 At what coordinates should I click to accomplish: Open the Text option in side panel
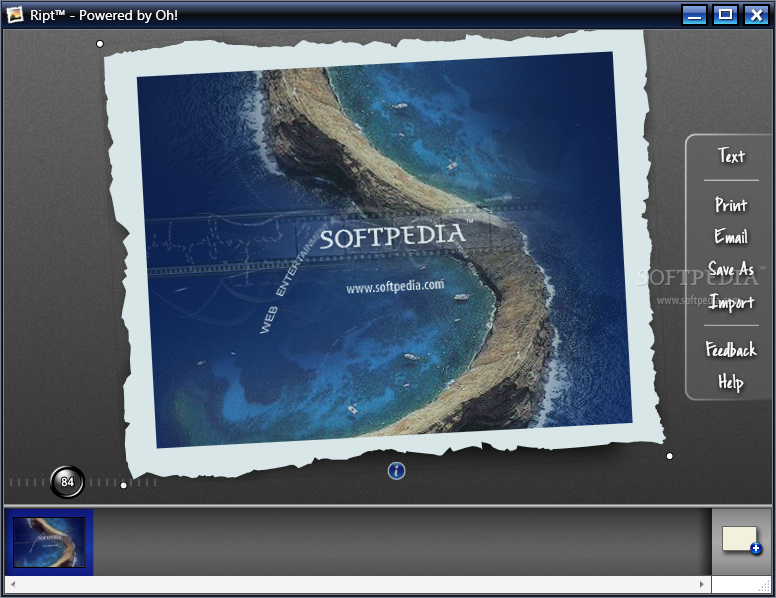(731, 156)
